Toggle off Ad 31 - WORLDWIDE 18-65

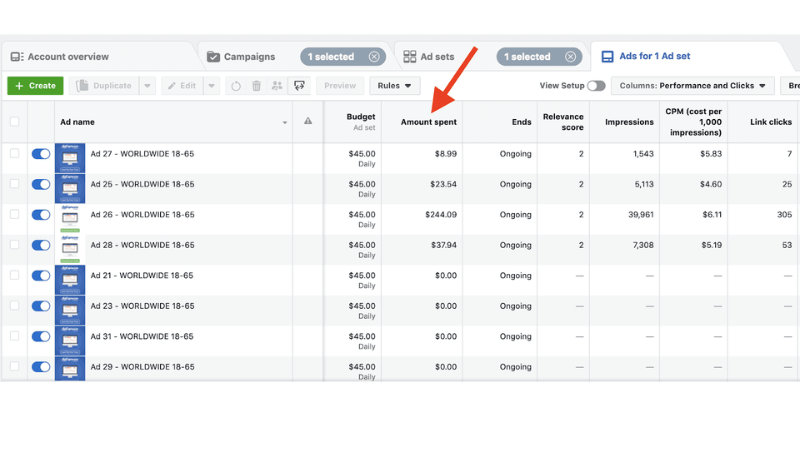click(x=41, y=337)
